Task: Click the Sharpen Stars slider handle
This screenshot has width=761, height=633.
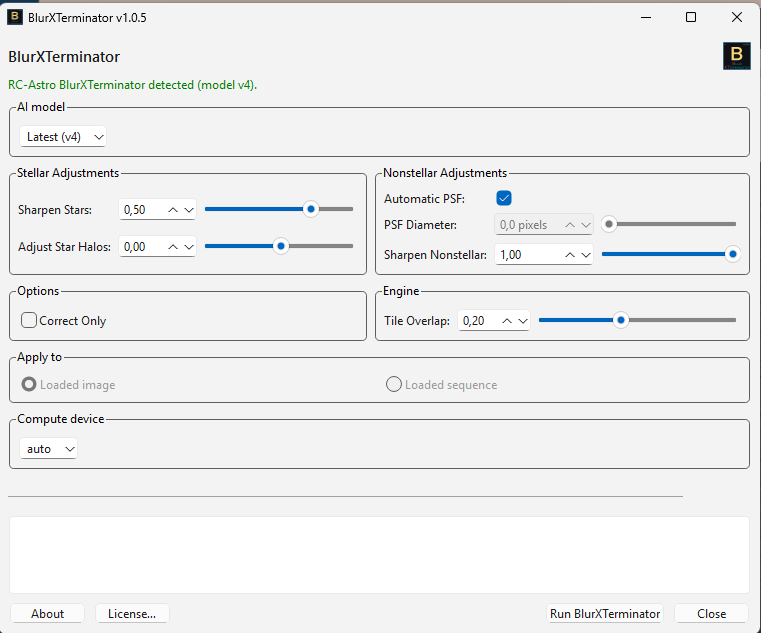Action: click(311, 209)
